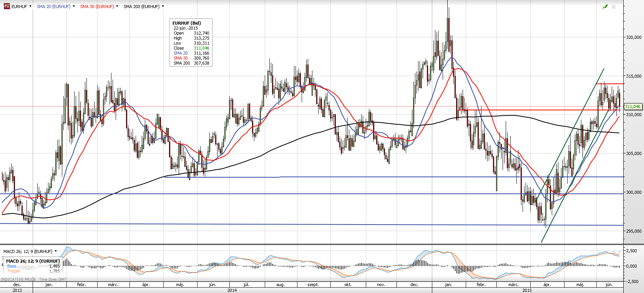Click the EURHUF (Bid) title in data box
Viewport: 644px width, 293px height.
pos(187,23)
